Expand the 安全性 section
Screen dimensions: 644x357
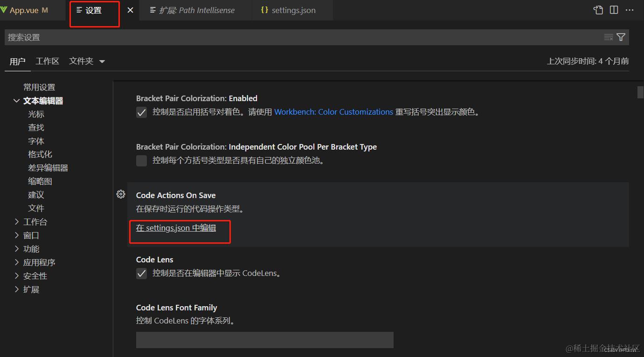[17, 276]
